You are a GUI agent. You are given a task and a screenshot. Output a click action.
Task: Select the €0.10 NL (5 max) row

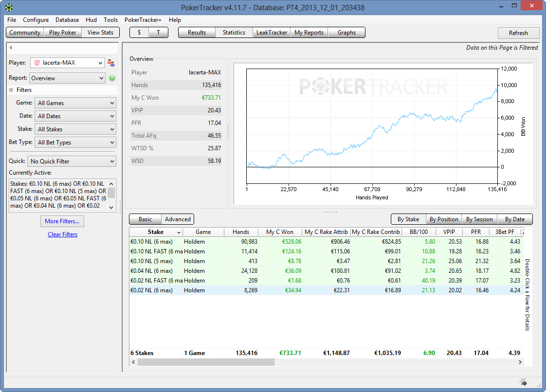(x=326, y=261)
